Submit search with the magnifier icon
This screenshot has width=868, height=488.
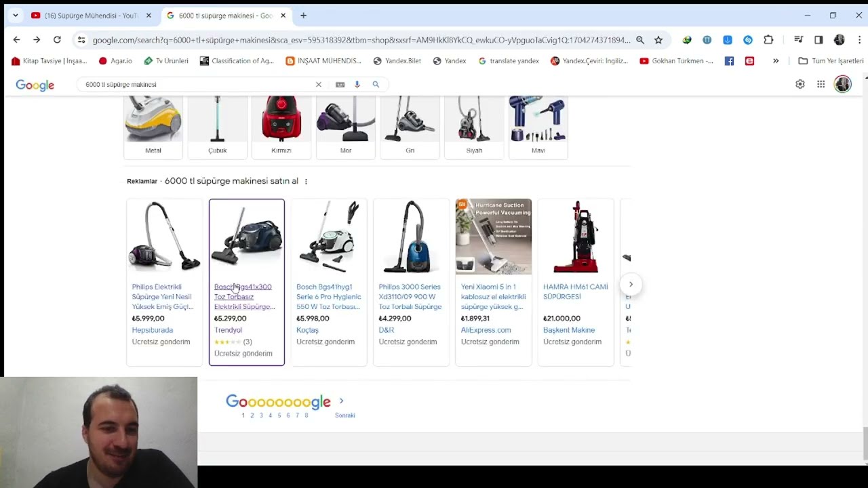pyautogui.click(x=376, y=85)
